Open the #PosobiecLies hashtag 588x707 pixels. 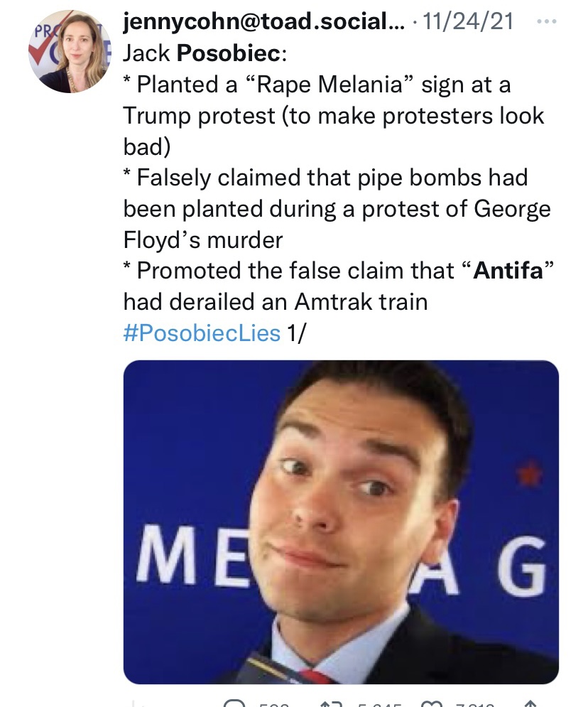point(202,333)
